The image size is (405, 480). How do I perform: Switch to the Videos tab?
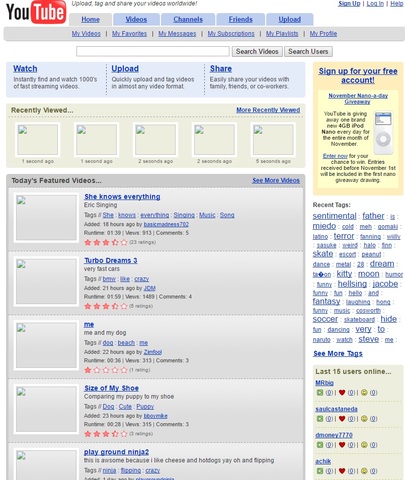(x=136, y=19)
